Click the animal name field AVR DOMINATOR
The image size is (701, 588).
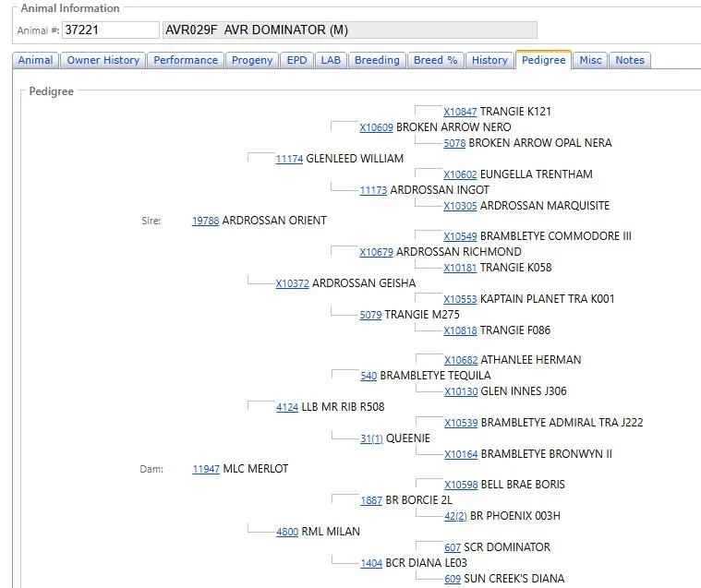click(349, 30)
